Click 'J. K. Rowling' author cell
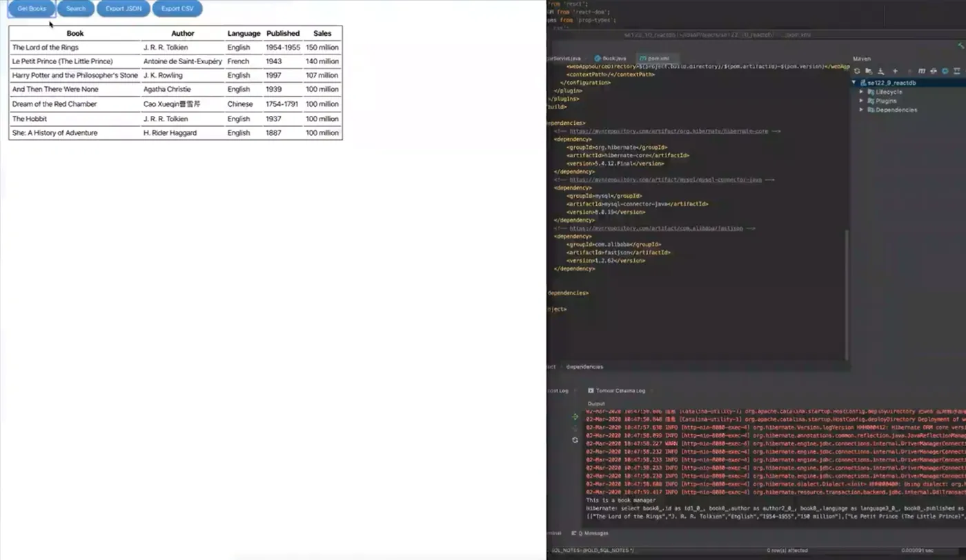 [183, 75]
